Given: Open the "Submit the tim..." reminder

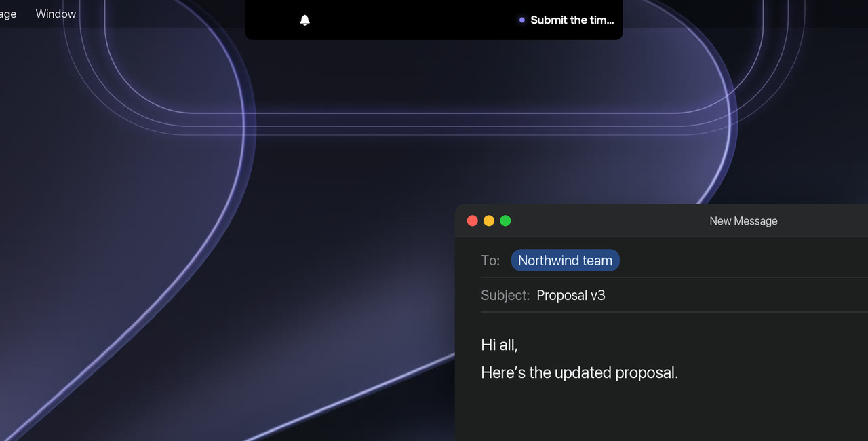Looking at the screenshot, I should click(x=566, y=20).
